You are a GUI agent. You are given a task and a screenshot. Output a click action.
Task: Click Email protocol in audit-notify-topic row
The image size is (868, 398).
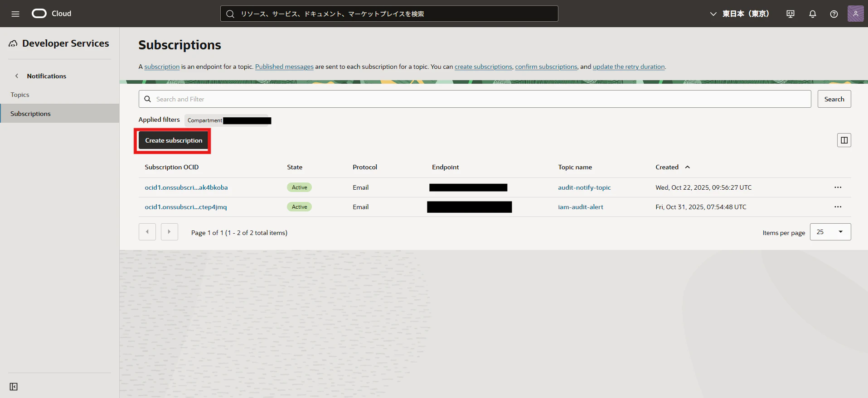click(x=361, y=187)
